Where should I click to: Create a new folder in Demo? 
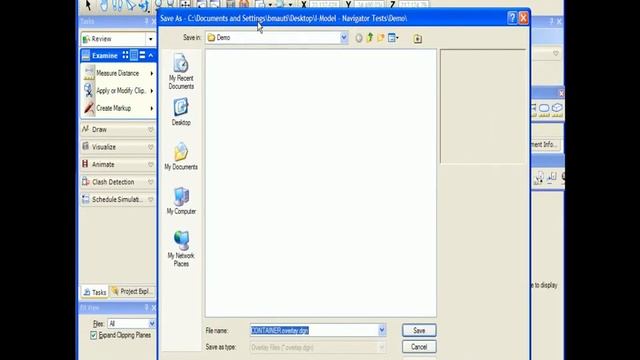click(381, 38)
